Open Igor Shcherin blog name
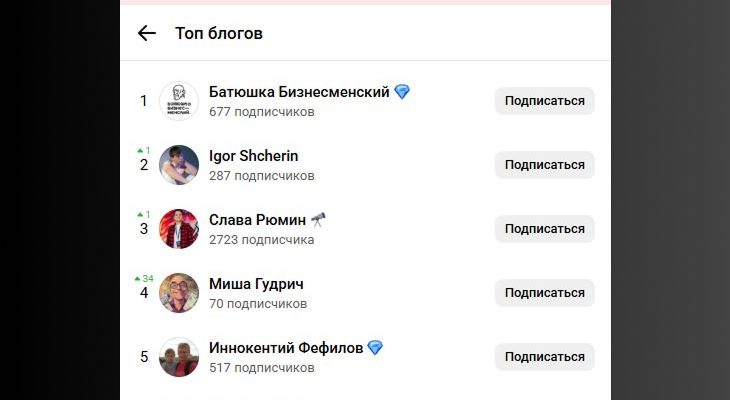 pos(254,156)
